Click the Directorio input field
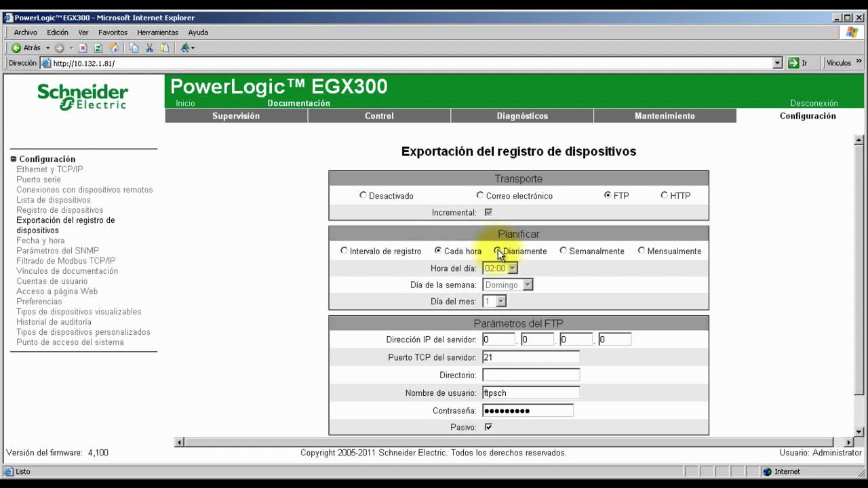 pyautogui.click(x=531, y=375)
